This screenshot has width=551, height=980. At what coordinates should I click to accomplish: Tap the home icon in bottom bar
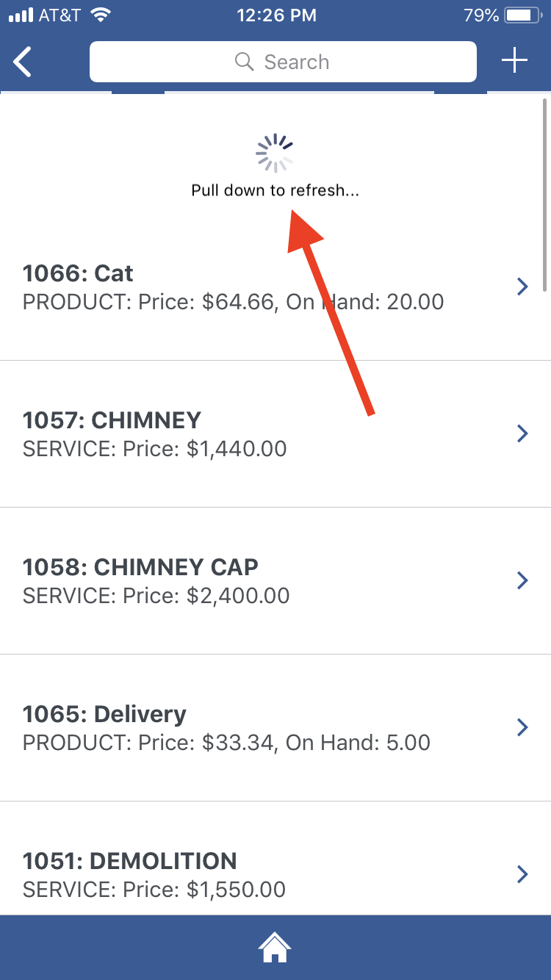(x=275, y=947)
